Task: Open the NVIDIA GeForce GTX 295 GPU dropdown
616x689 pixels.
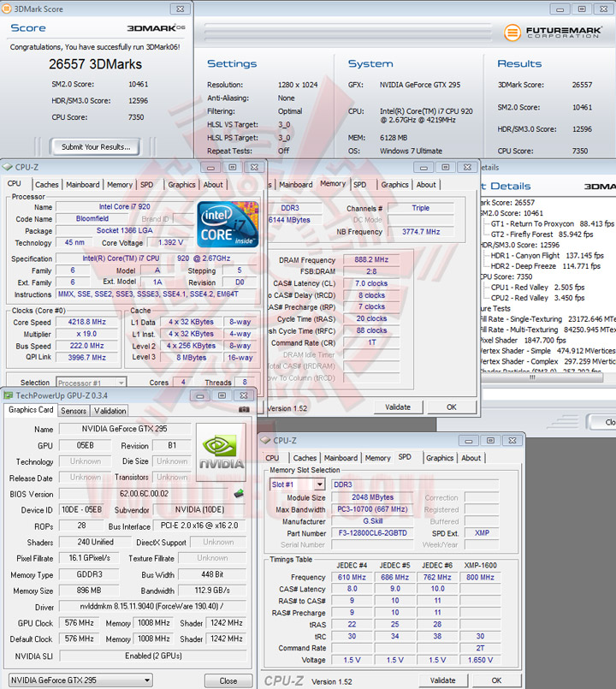Action: 80,680
